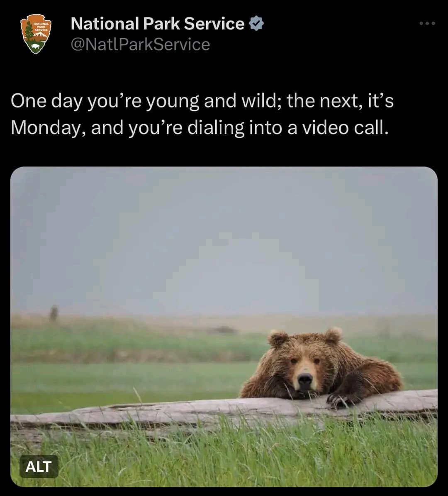This screenshot has width=448, height=496.
Task: Open the three-dot more options menu
Action: click(427, 24)
